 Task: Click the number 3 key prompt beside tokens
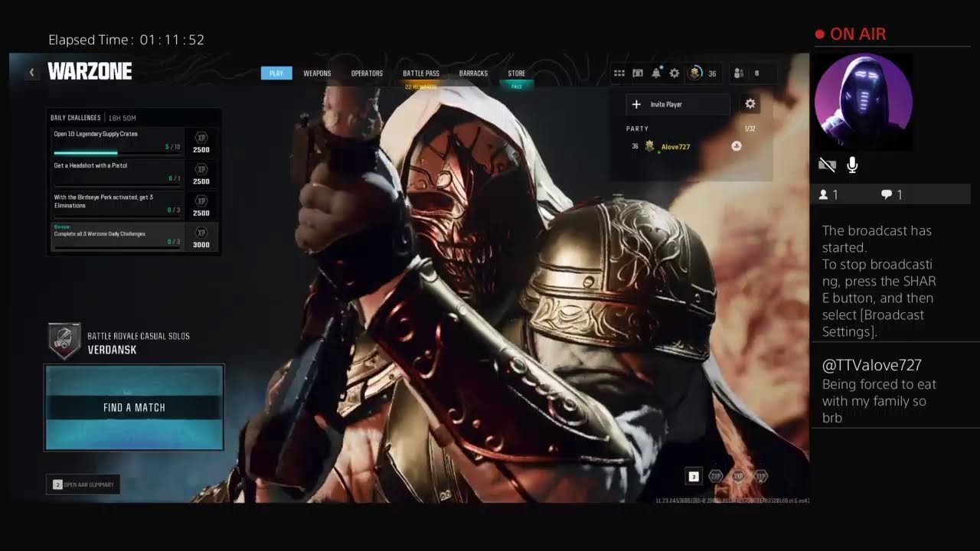[694, 477]
